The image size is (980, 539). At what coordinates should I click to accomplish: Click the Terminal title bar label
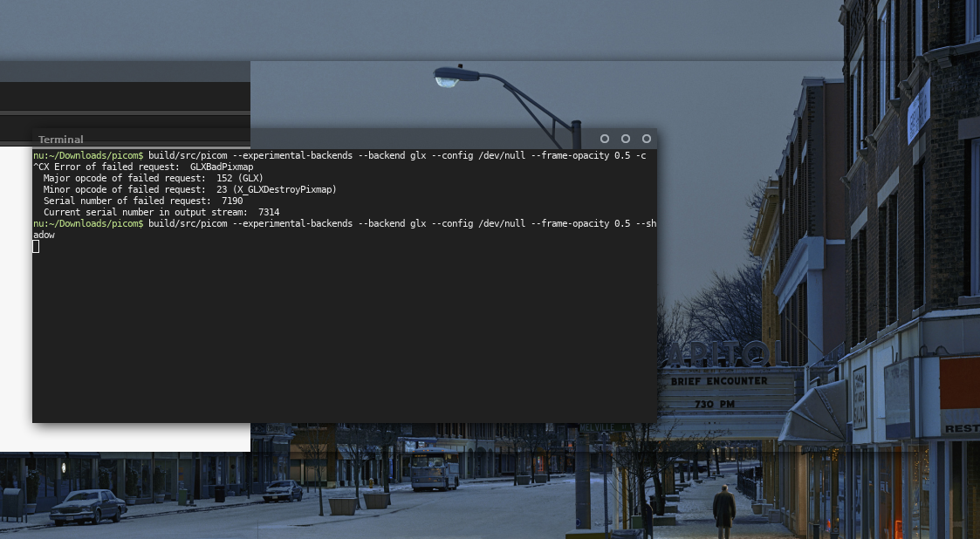coord(60,139)
